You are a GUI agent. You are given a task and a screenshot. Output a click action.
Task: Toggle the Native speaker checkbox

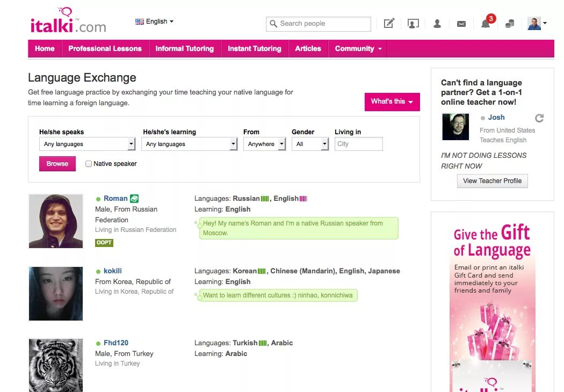pos(89,164)
